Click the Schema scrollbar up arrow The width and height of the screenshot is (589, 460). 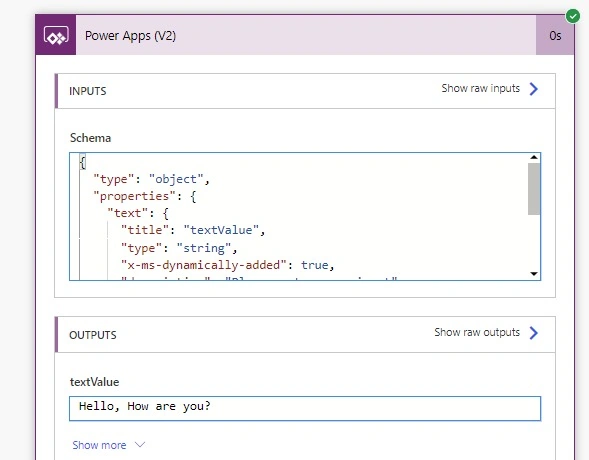pos(534,157)
